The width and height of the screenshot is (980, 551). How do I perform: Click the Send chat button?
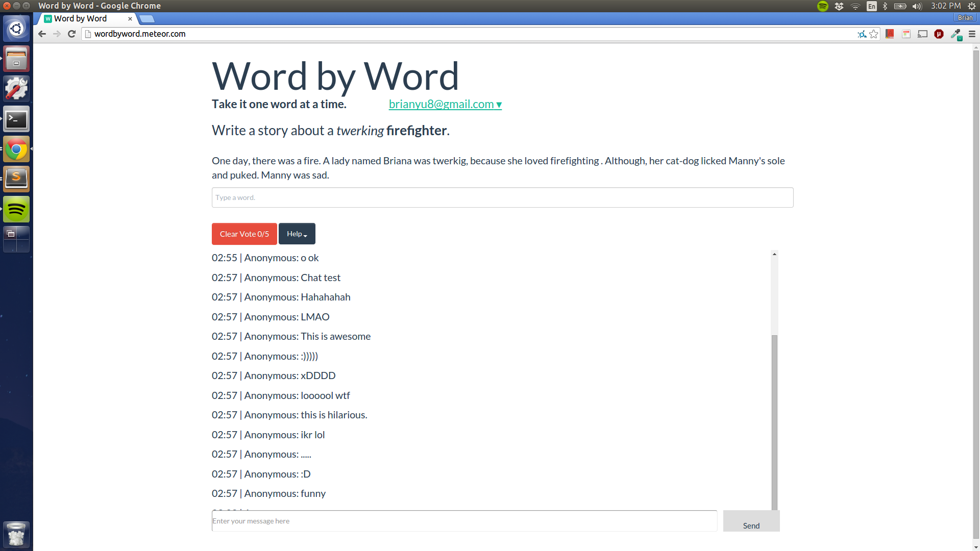coord(751,521)
